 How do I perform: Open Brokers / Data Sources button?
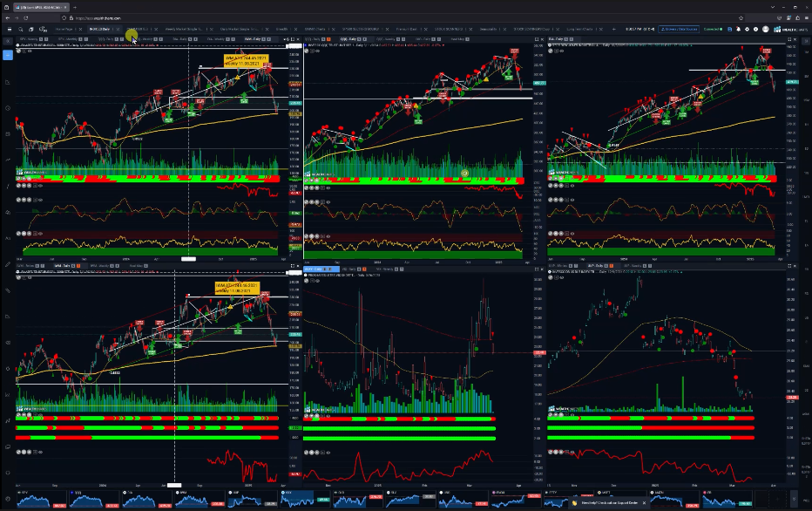point(679,29)
